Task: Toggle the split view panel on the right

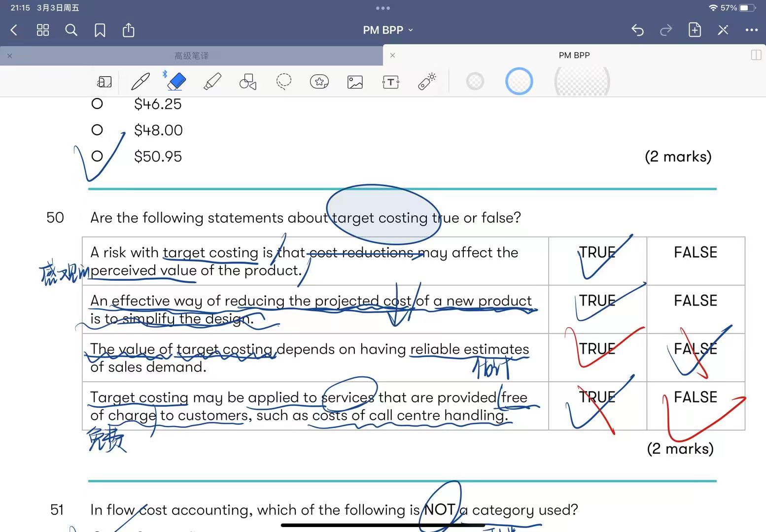Action: tap(756, 55)
